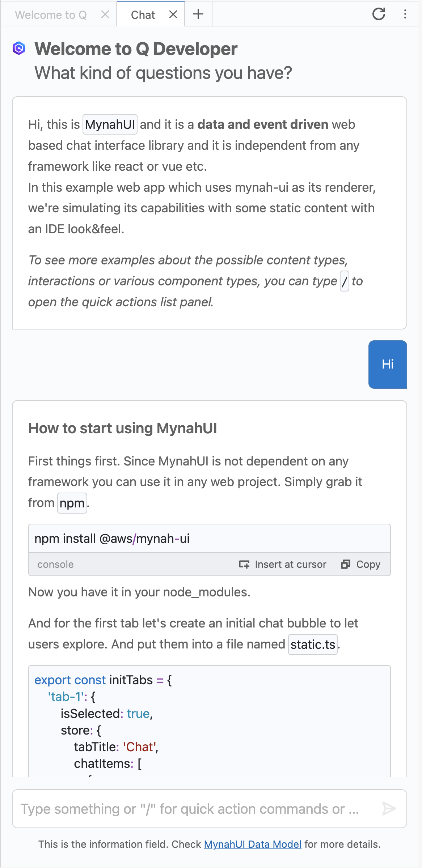Image resolution: width=422 pixels, height=868 pixels.
Task: Click the 'isSelected: true,' code line
Action: 107,714
